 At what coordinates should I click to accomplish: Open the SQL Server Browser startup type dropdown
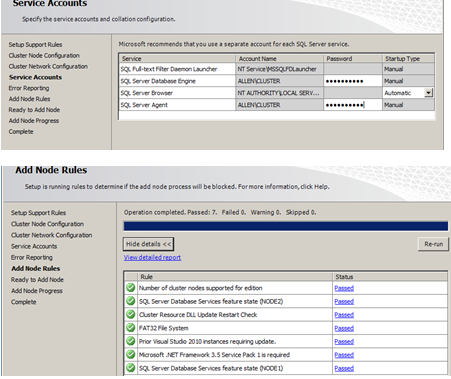(429, 93)
